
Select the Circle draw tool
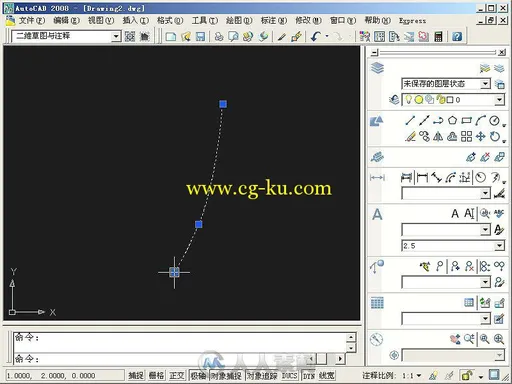[494, 120]
